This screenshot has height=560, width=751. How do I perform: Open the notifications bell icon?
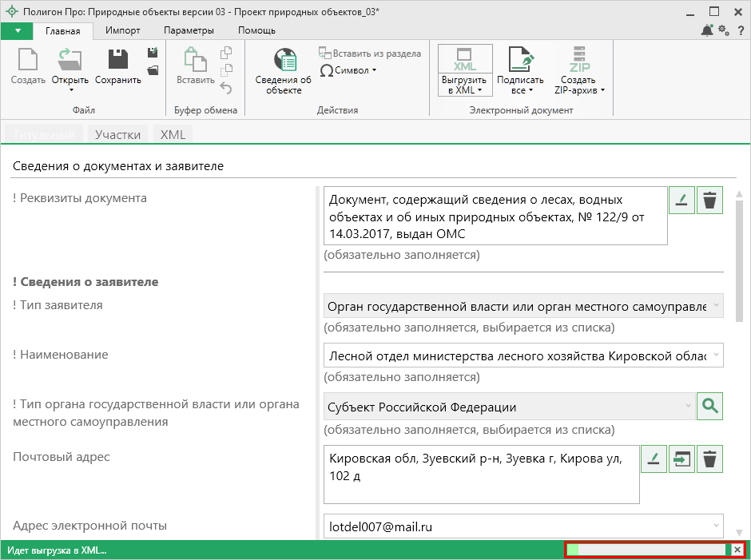707,30
